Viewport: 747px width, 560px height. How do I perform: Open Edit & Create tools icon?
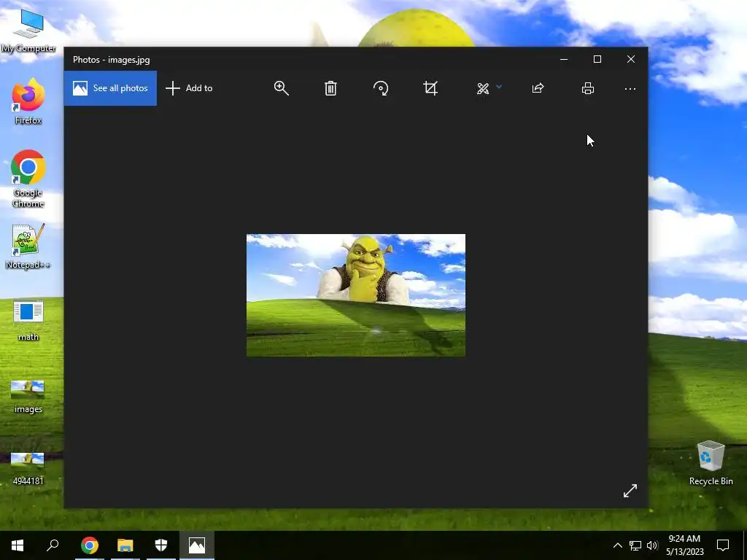[x=483, y=88]
